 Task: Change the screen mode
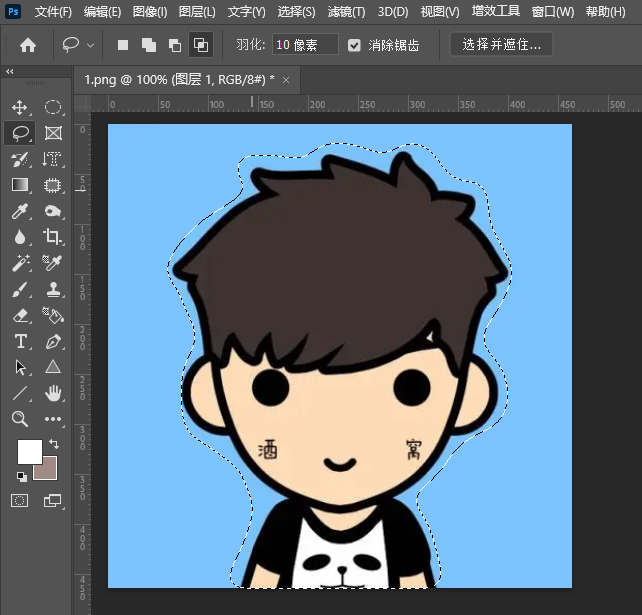click(52, 500)
